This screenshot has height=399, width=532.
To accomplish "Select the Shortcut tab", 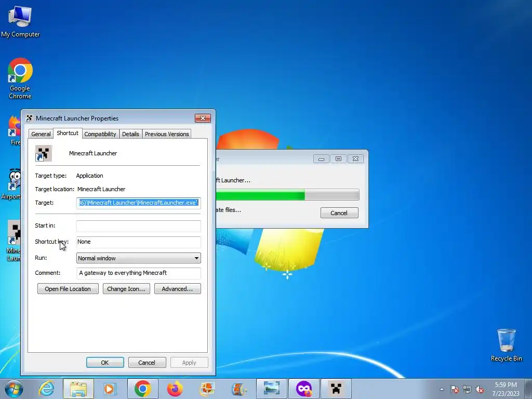I will 68,133.
